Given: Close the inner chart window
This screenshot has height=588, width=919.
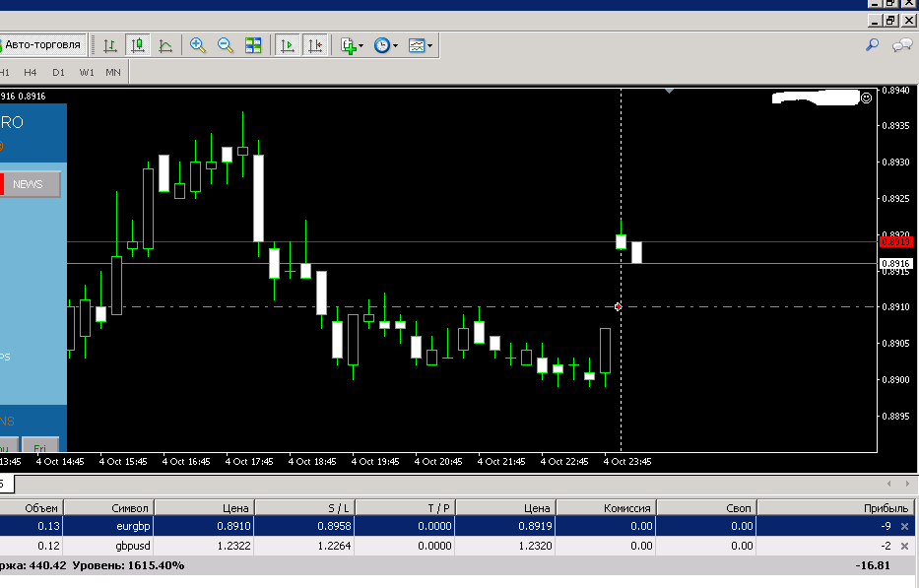Looking at the screenshot, I should tap(908, 21).
